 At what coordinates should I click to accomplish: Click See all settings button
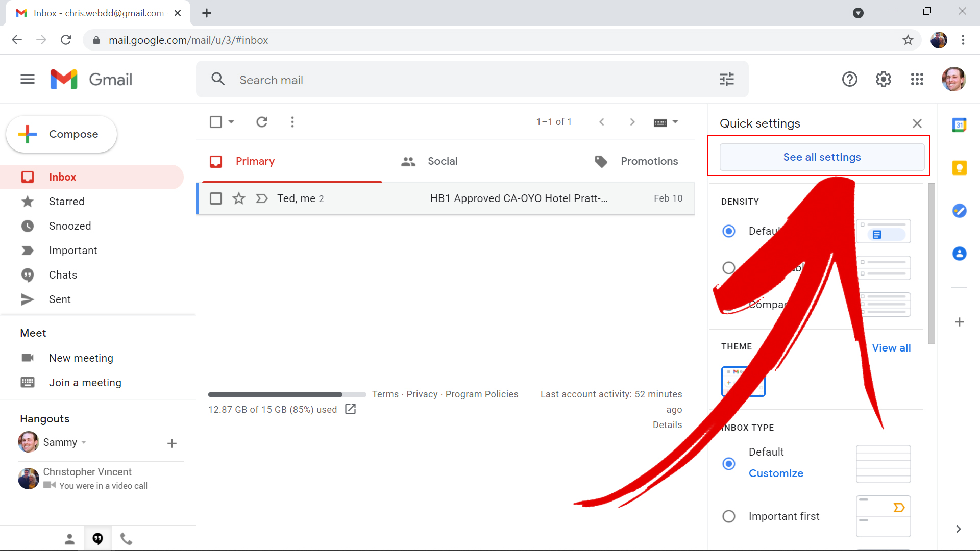822,157
